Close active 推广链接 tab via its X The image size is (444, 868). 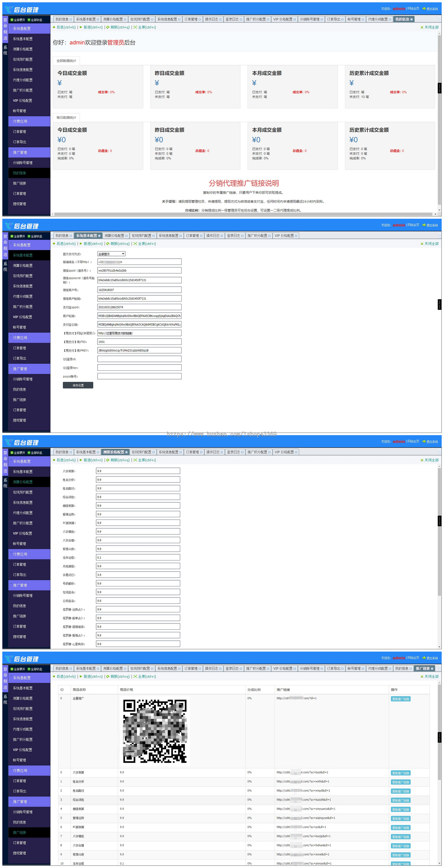(432, 669)
